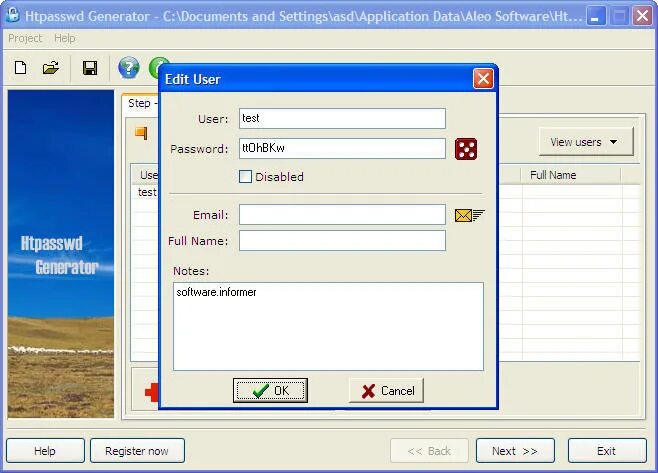Open the Project menu
658x473 pixels.
pos(25,38)
